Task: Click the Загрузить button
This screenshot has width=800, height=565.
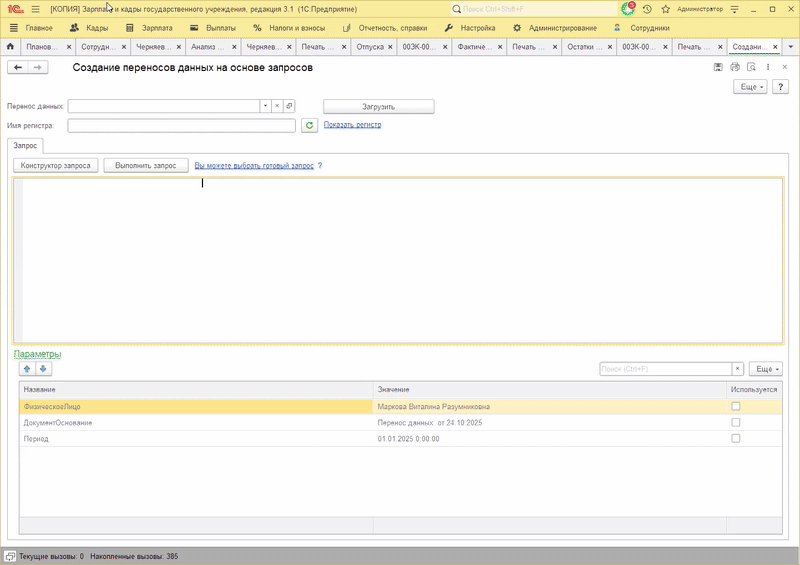Action: click(x=379, y=107)
